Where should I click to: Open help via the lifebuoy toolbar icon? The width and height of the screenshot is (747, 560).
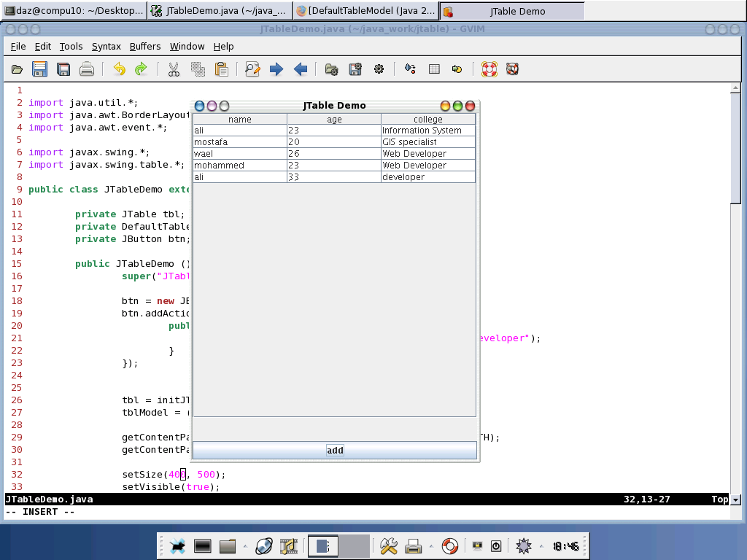[x=489, y=69]
